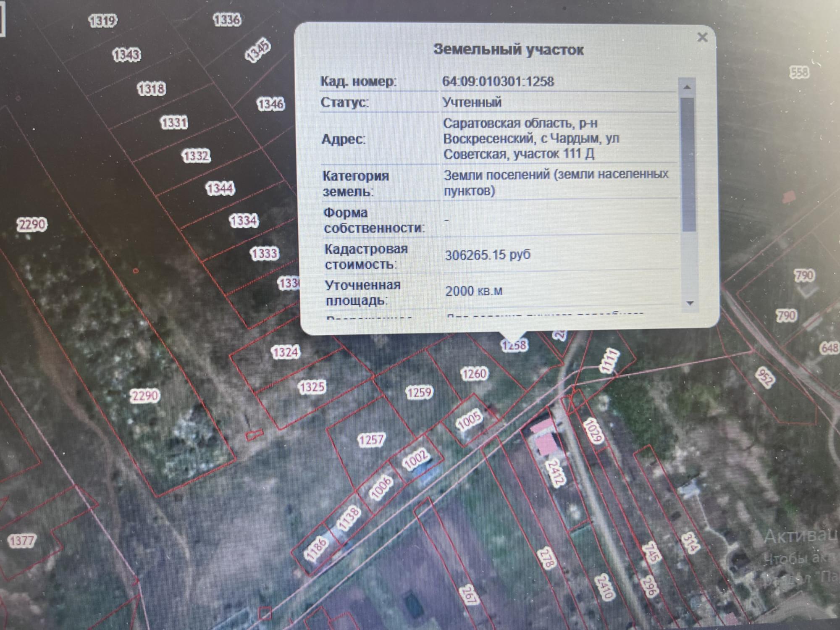This screenshot has width=840, height=630.
Task: Click address text Саратовская область
Action: (507, 123)
